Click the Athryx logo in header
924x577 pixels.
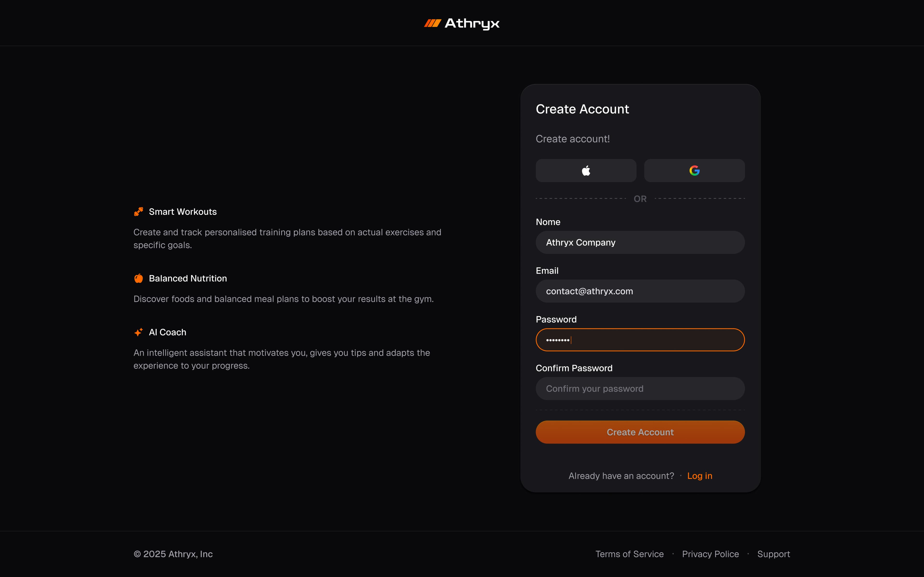(x=462, y=23)
